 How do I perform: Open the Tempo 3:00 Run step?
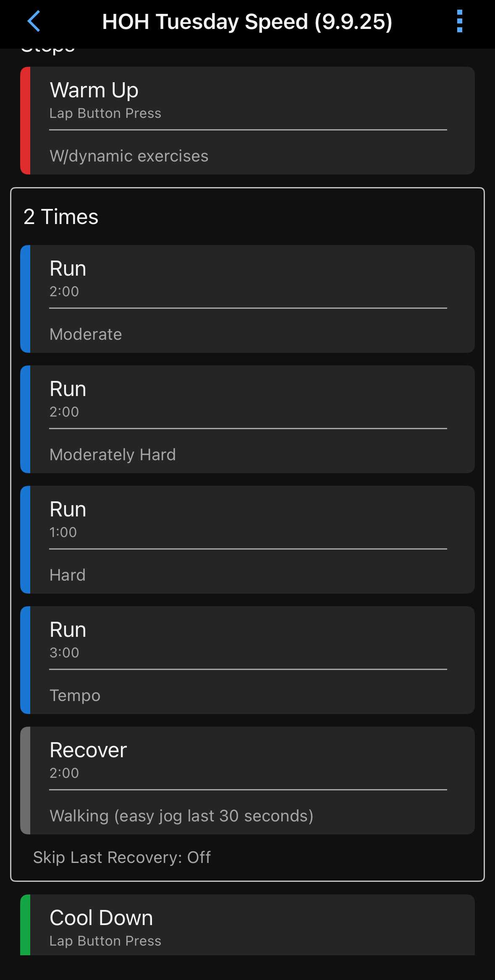point(248,641)
